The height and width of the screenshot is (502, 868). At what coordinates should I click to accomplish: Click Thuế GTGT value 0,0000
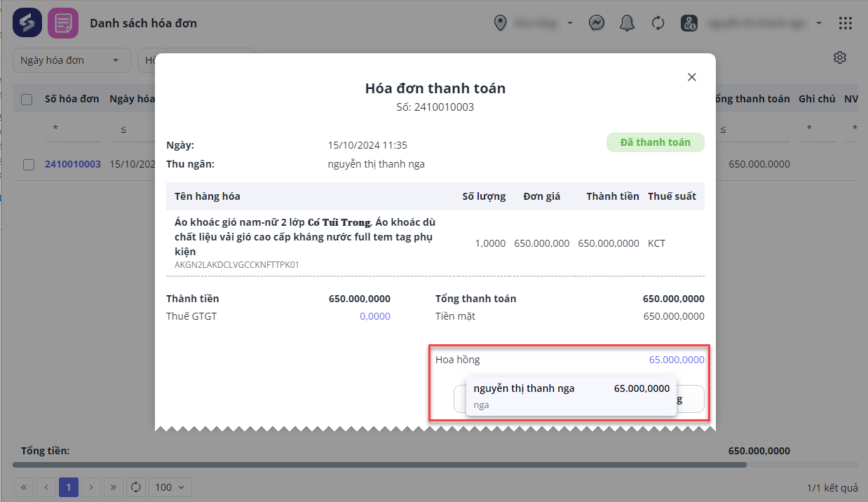click(x=375, y=316)
